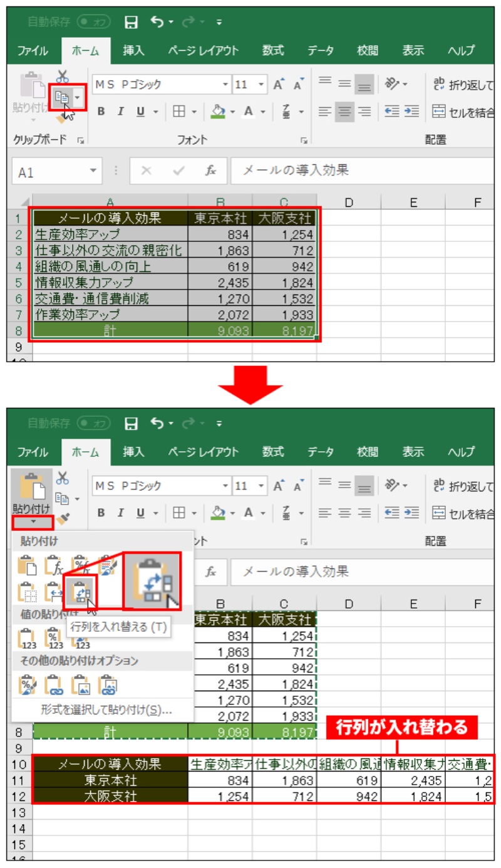Select Paste Link icon under other options
Image resolution: width=501 pixels, height=868 pixels.
pyautogui.click(x=54, y=686)
